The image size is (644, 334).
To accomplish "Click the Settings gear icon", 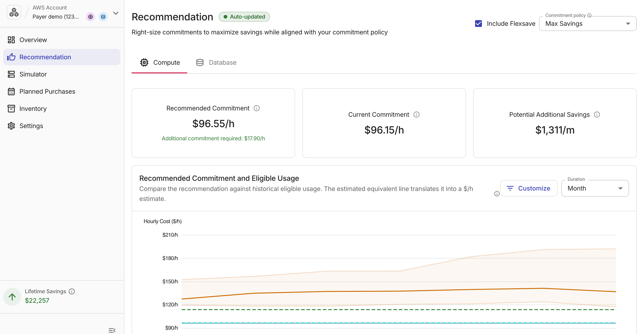I will 11,126.
